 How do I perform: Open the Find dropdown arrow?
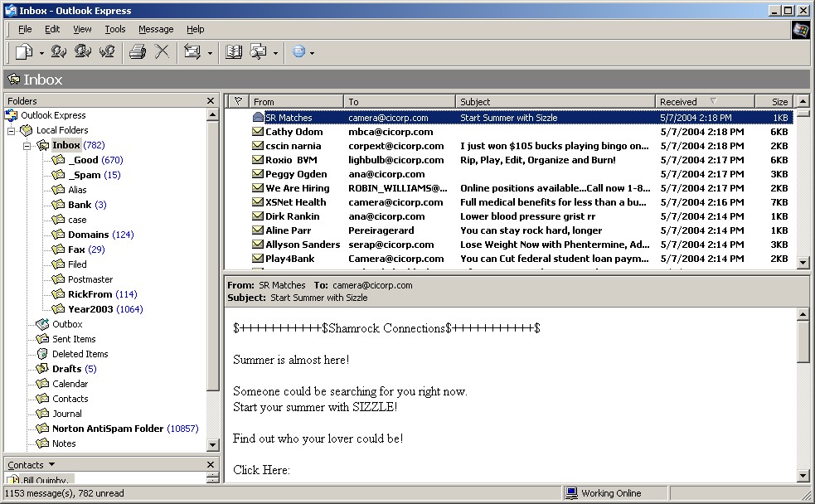(x=275, y=53)
